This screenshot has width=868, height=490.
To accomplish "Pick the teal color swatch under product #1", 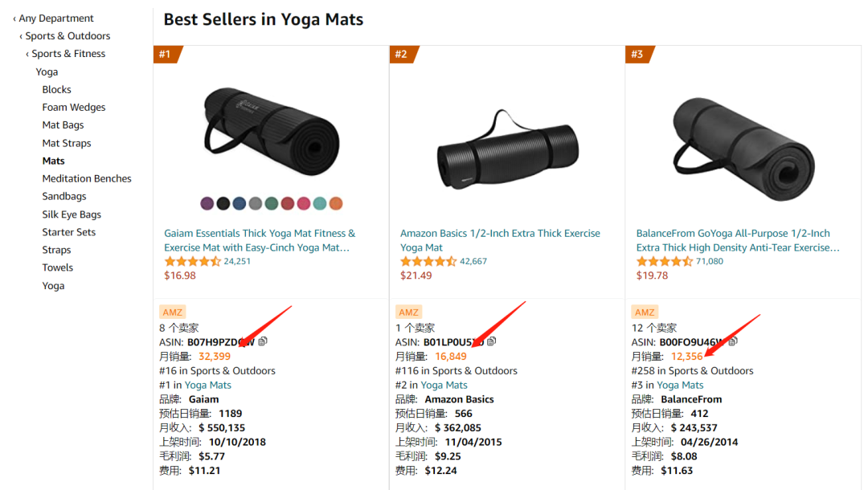I will 320,203.
